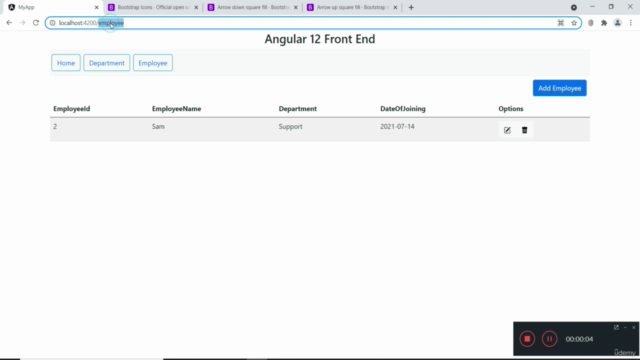Open Chrome three-dot menu
The width and height of the screenshot is (640, 360).
[631, 23]
